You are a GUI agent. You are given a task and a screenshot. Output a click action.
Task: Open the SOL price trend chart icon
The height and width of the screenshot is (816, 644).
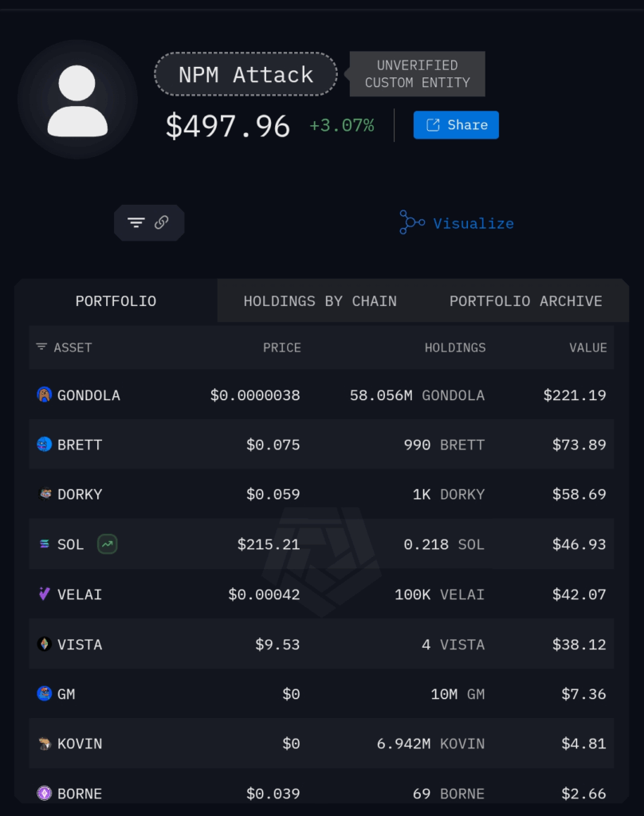[x=107, y=544]
